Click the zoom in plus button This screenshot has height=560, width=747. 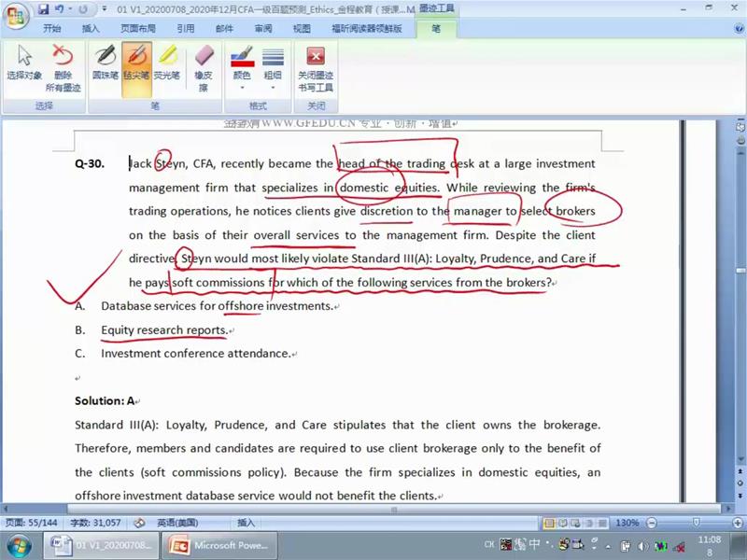pyautogui.click(x=738, y=523)
